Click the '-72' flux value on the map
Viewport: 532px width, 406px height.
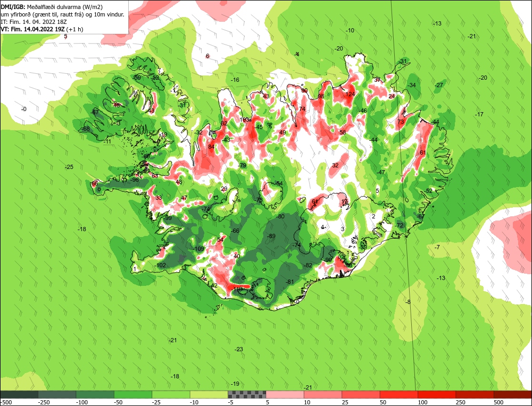[399, 225]
